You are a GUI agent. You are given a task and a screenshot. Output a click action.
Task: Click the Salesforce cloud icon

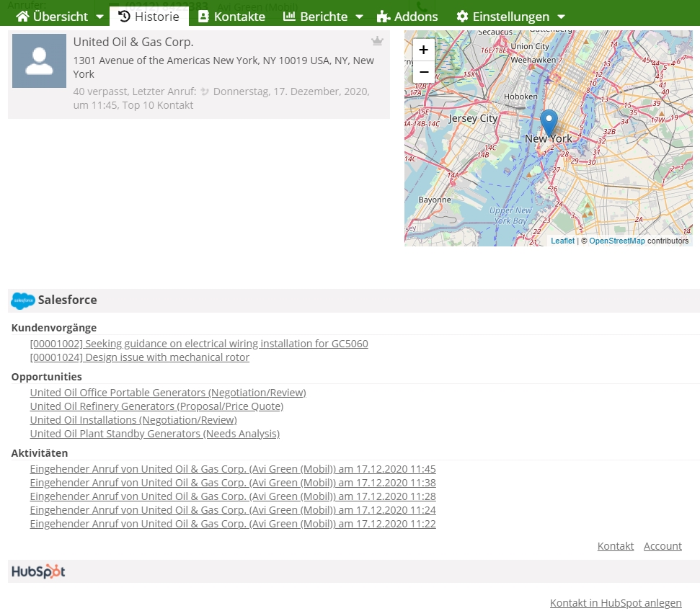click(22, 300)
